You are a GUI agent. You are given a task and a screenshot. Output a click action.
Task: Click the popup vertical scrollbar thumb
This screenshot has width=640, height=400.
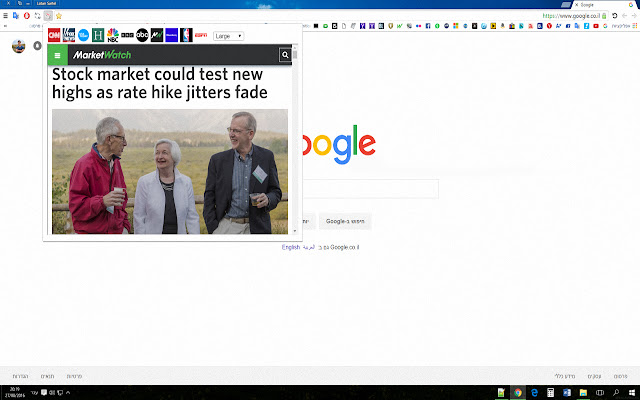coord(295,54)
